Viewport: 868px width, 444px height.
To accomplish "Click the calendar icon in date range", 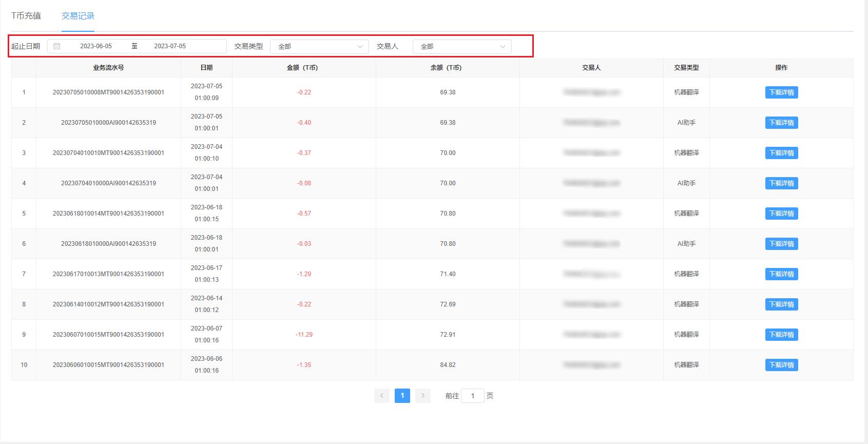I will click(x=57, y=46).
